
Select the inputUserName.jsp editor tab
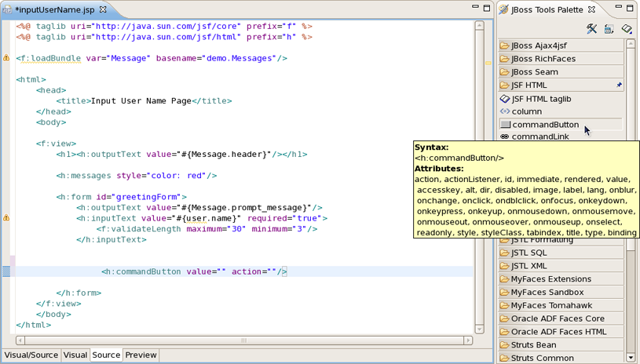(54, 9)
